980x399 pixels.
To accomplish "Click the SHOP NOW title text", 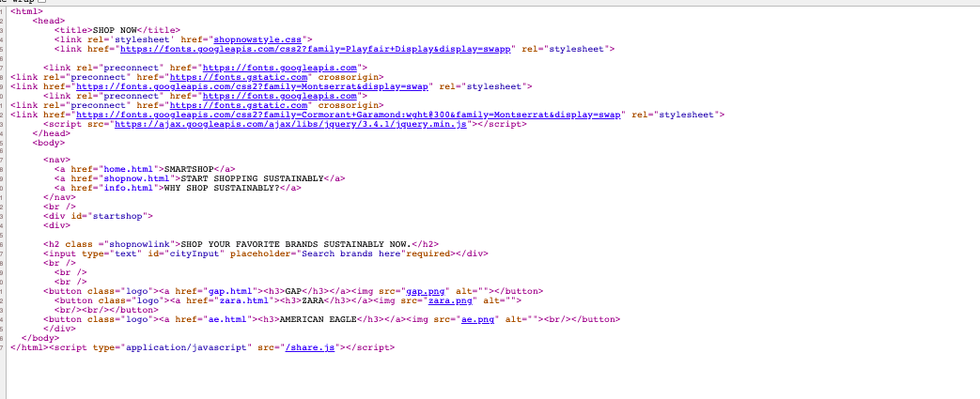I will tap(115, 30).
